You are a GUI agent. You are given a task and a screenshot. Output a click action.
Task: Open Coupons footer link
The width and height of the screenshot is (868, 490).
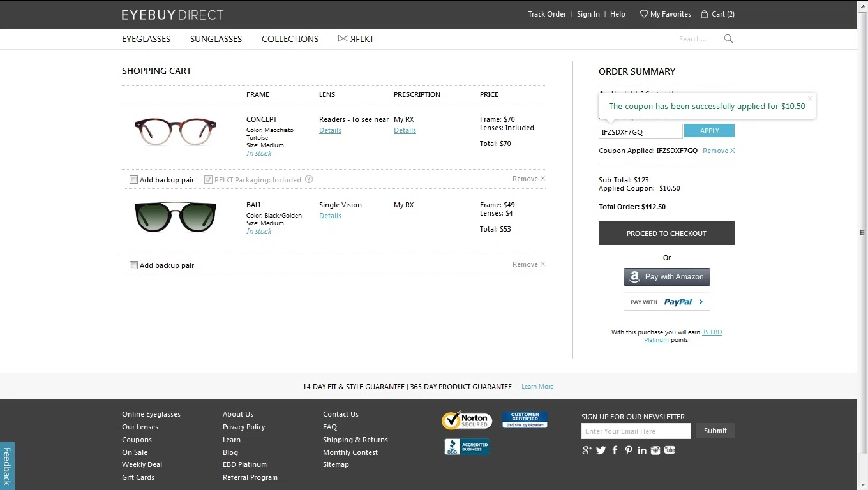[137, 440]
